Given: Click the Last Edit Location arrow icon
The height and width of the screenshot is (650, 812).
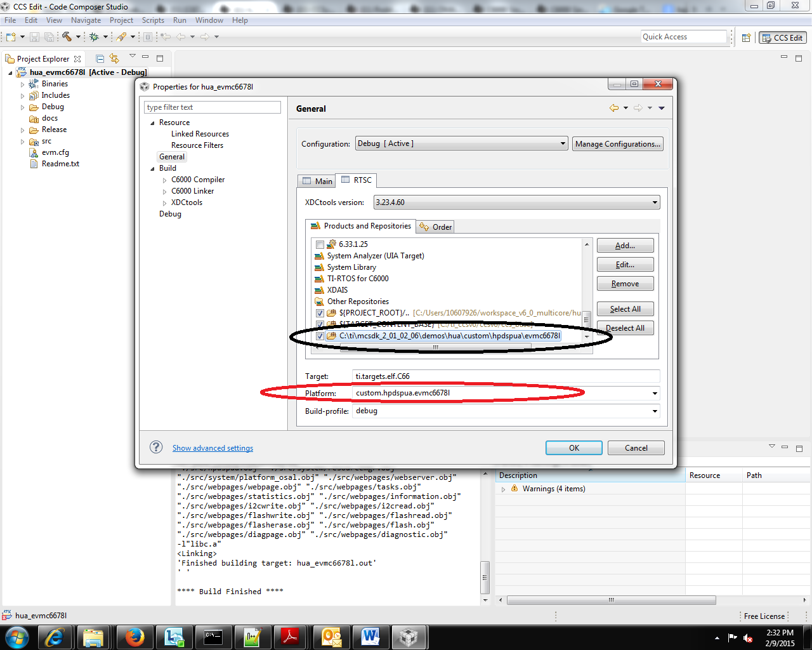Looking at the screenshot, I should click(166, 37).
